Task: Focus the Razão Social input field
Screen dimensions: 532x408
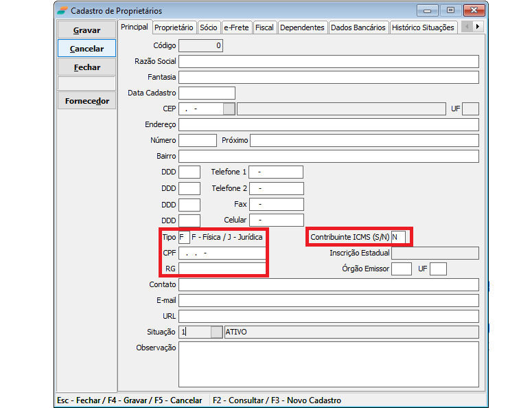Action: tap(328, 62)
